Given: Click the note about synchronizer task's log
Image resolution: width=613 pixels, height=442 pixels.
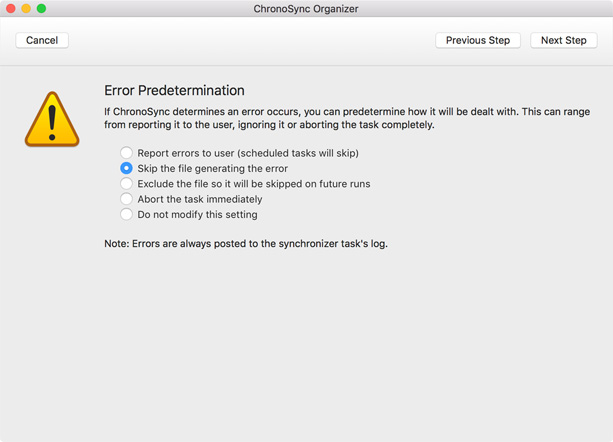Looking at the screenshot, I should [246, 243].
